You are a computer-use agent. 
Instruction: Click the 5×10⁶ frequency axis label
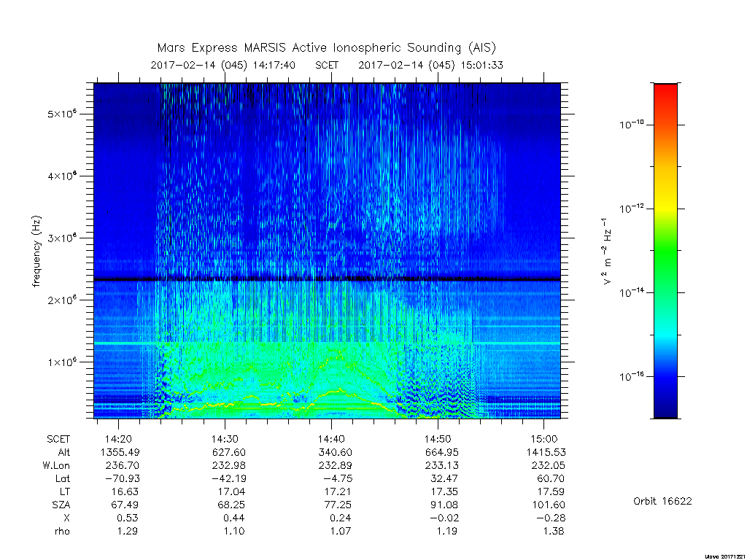[62, 114]
